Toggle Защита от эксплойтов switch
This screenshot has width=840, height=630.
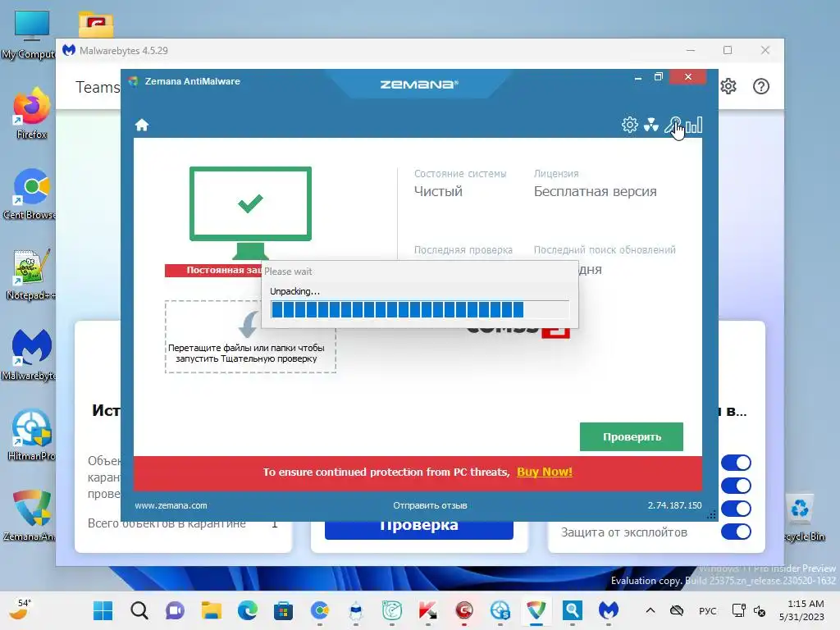coord(736,532)
